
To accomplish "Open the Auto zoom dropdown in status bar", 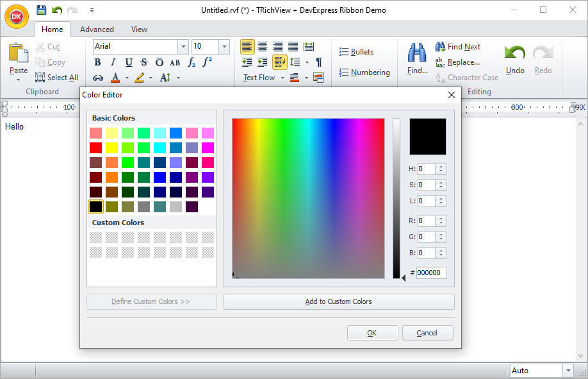I will 568,370.
